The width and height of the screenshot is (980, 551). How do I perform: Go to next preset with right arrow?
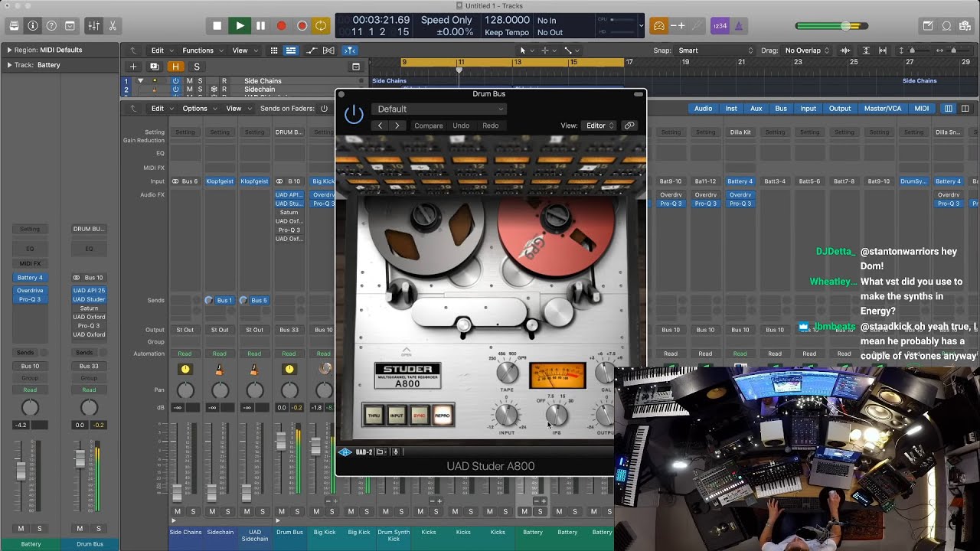(397, 126)
